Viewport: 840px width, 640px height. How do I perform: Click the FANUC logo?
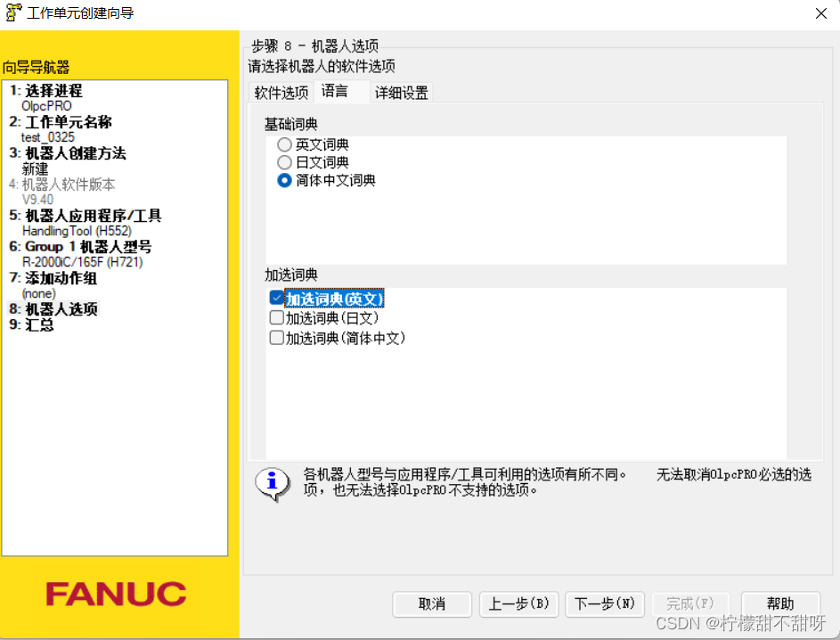tap(116, 595)
